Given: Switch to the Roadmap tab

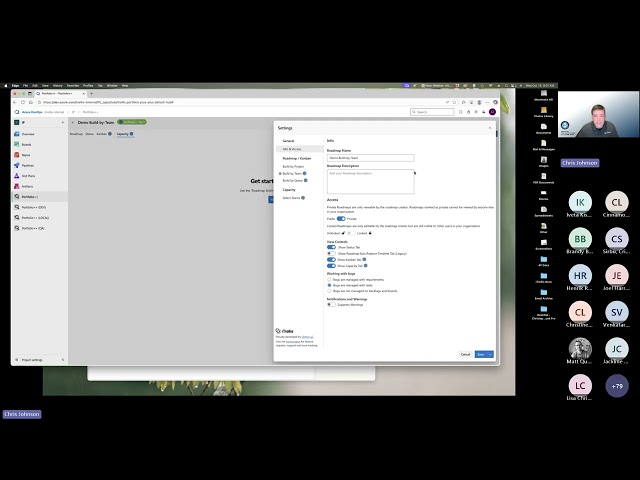Looking at the screenshot, I should (x=76, y=134).
